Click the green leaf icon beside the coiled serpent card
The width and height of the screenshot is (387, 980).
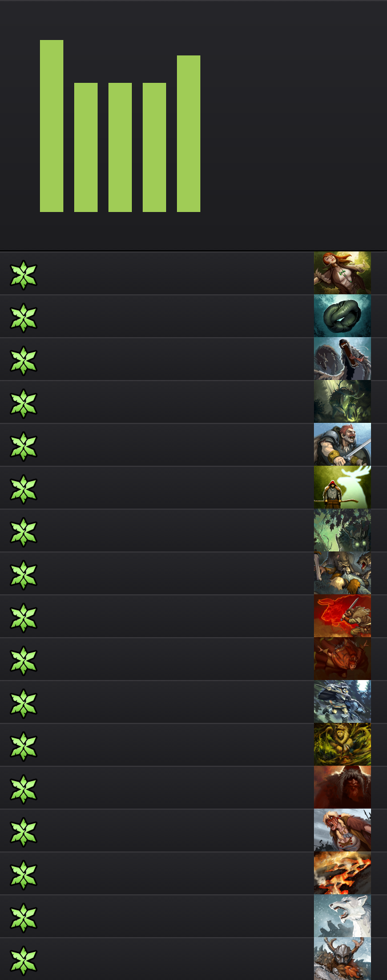click(23, 318)
